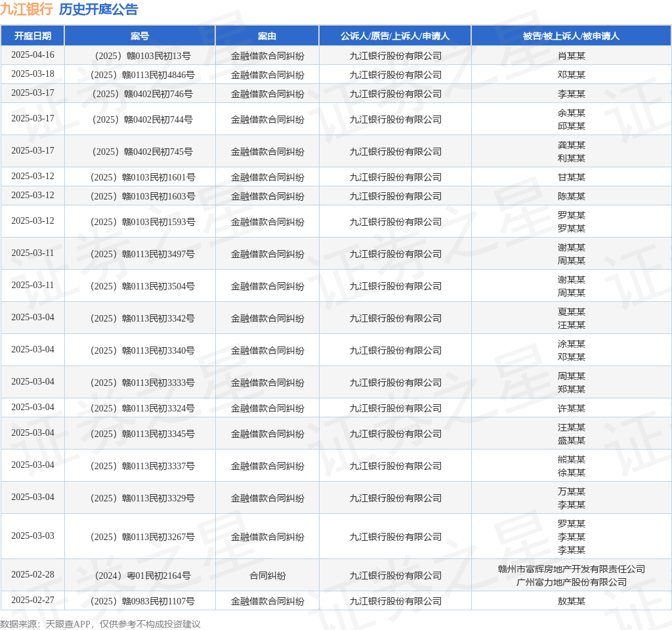Click defendant name 利某某
Viewport: 672px width, 630px height.
point(572,158)
